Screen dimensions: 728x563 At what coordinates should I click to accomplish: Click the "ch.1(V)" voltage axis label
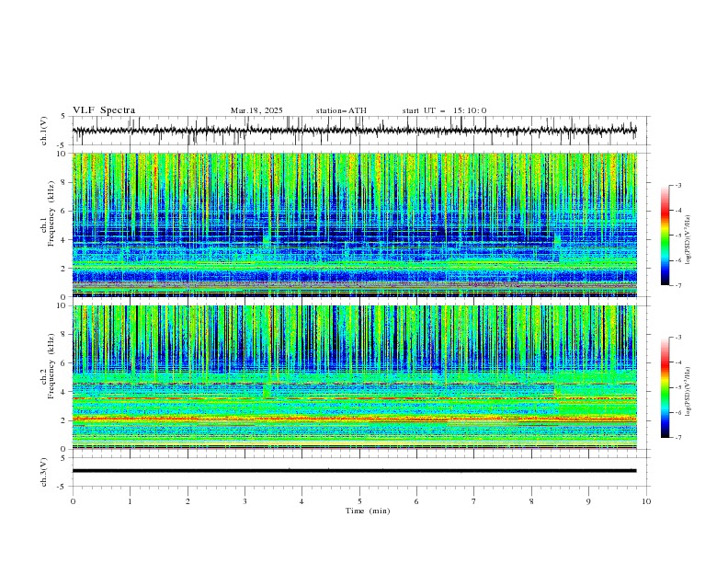[x=44, y=131]
